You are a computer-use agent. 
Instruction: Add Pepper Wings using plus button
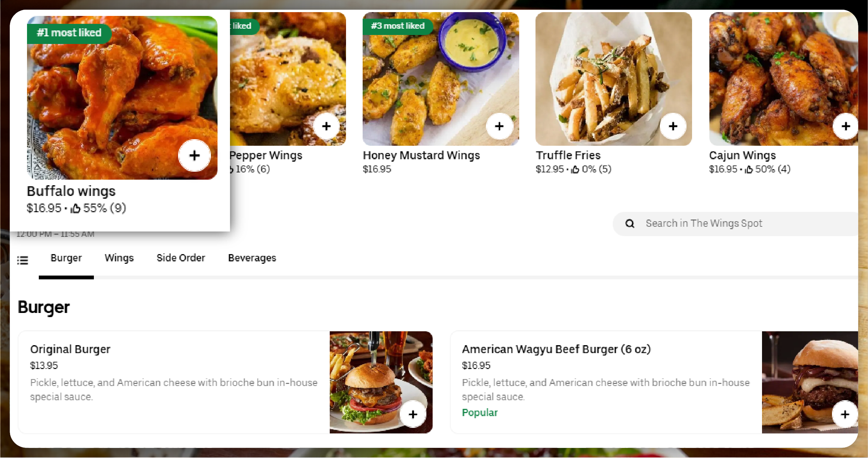[326, 126]
